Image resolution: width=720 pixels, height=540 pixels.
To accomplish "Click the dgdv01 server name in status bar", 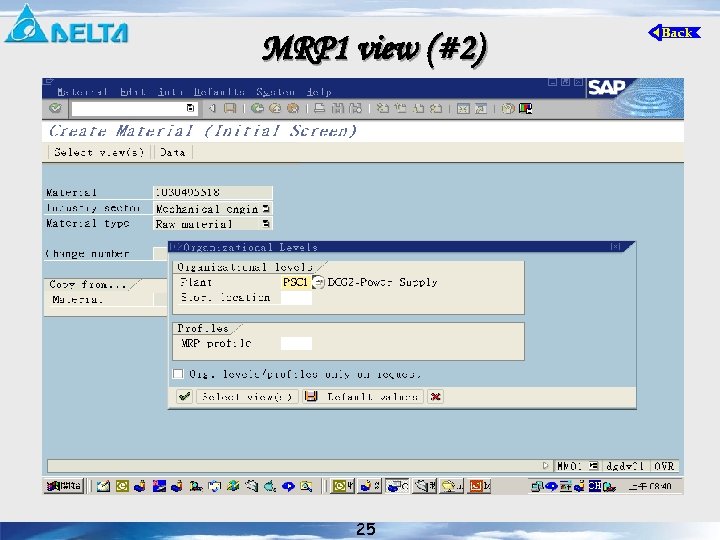I will 625,466.
